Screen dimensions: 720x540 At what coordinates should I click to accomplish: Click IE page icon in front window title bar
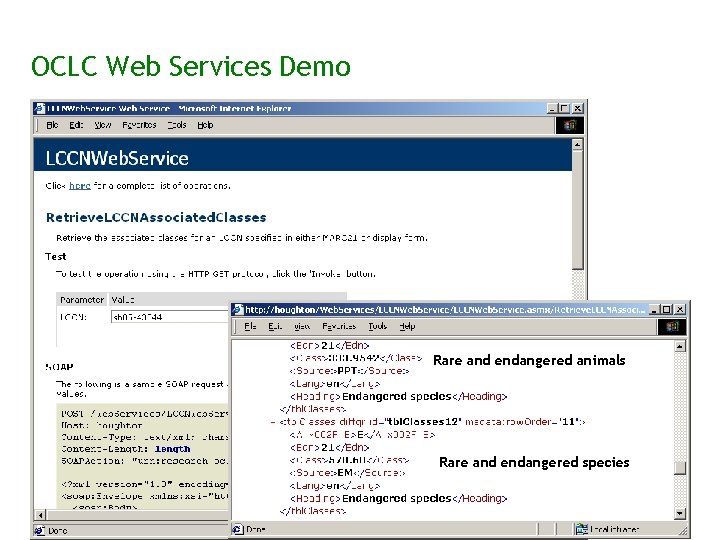click(237, 309)
